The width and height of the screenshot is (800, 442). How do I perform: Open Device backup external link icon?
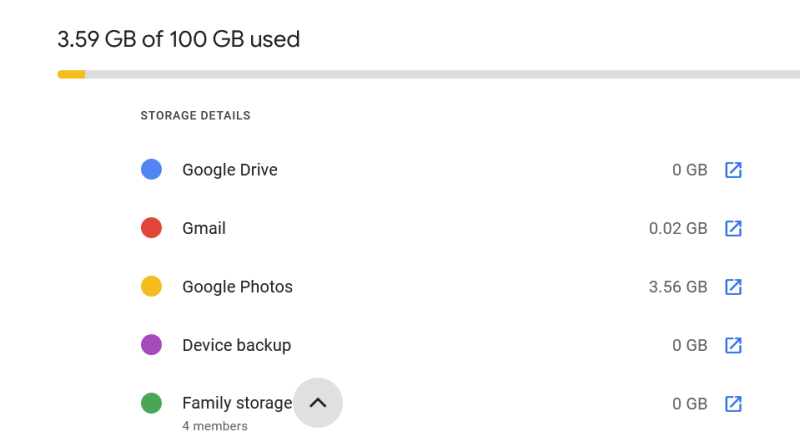coord(733,345)
